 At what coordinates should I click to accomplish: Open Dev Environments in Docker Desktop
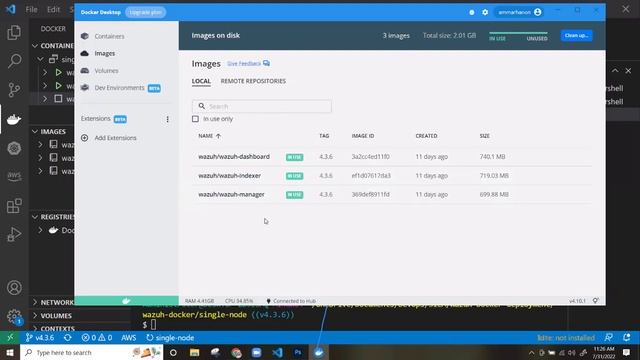tap(120, 88)
